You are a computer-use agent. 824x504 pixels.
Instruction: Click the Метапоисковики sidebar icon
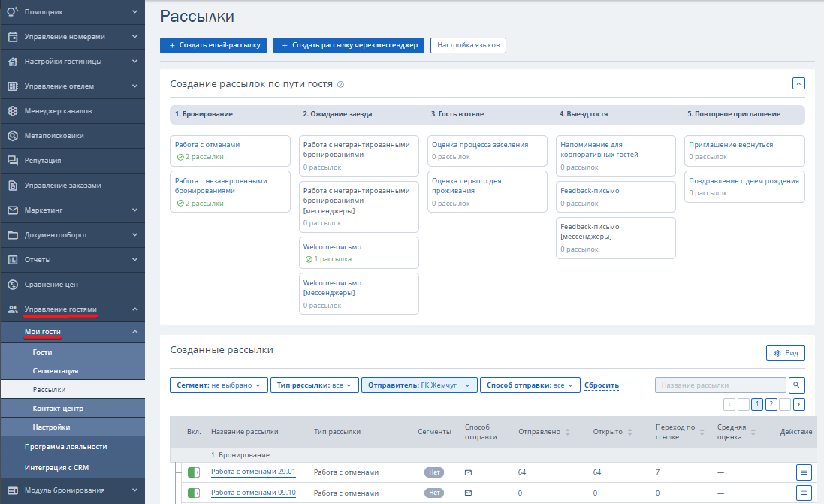click(x=13, y=136)
